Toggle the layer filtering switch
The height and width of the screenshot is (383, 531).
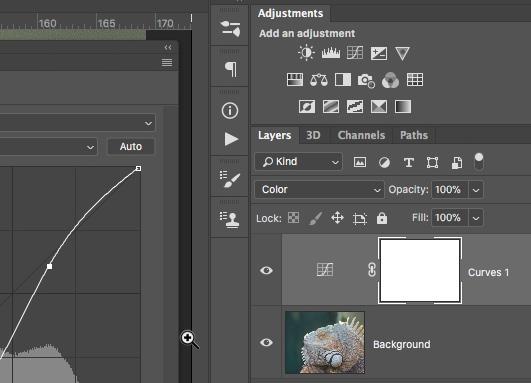pyautogui.click(x=479, y=162)
